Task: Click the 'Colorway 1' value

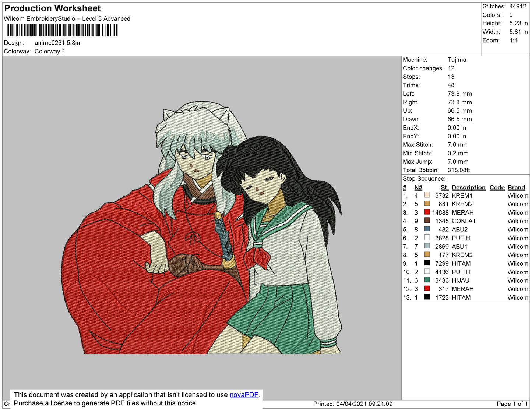Action: [x=50, y=51]
